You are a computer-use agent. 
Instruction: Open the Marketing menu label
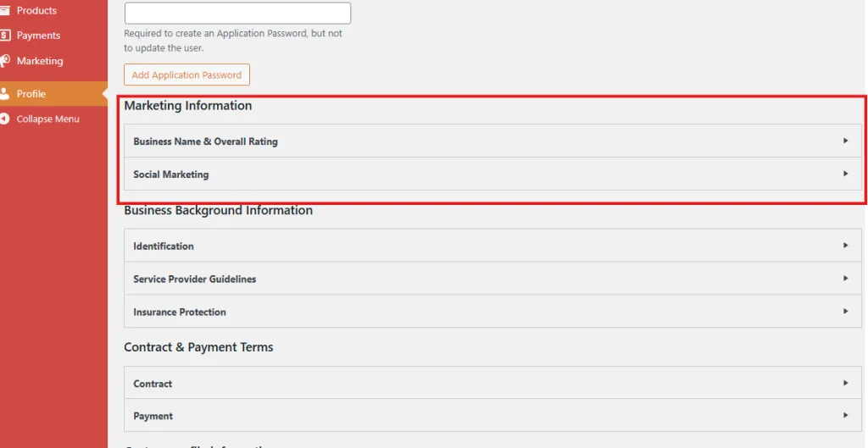point(40,61)
